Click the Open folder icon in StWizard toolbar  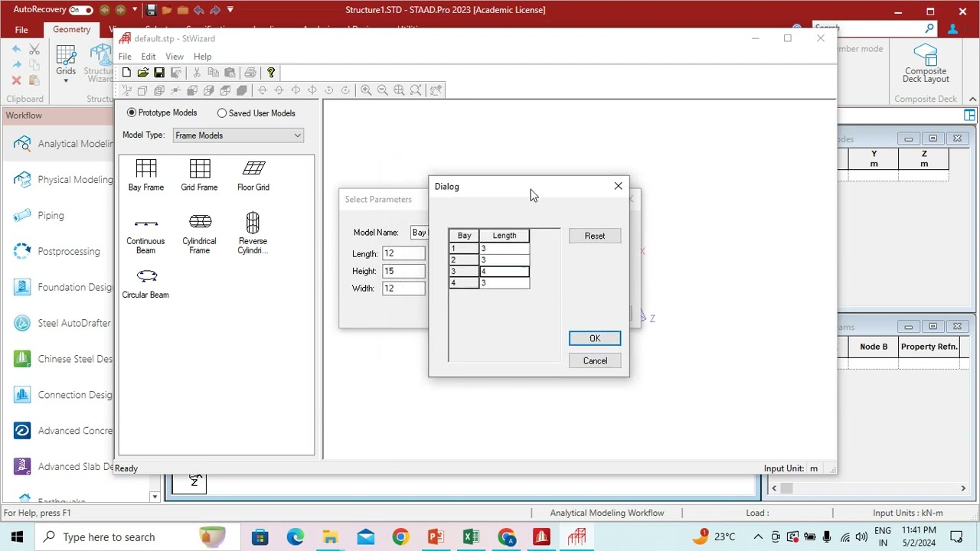click(x=143, y=73)
